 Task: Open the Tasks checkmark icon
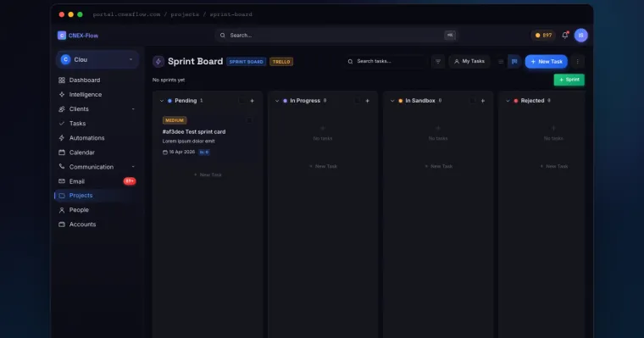point(62,123)
